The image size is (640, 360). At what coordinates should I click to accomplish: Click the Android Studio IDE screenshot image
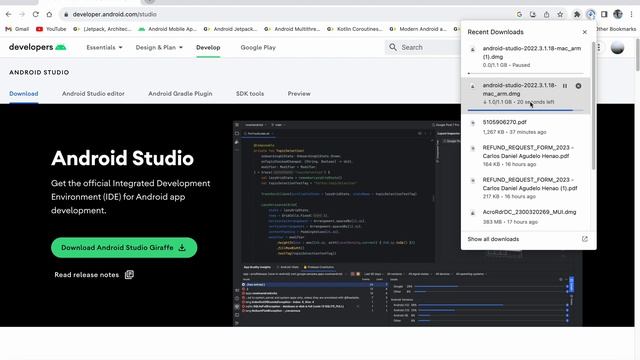coord(407,223)
